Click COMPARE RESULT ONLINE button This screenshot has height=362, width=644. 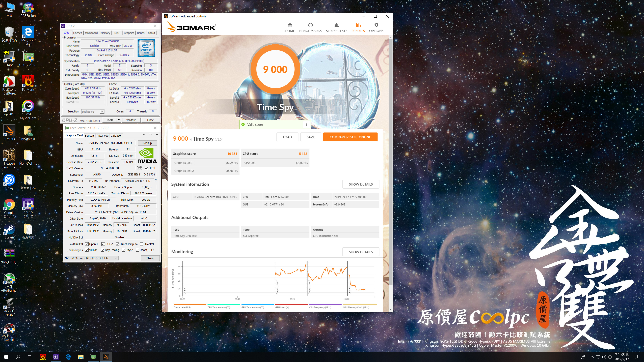tap(350, 137)
